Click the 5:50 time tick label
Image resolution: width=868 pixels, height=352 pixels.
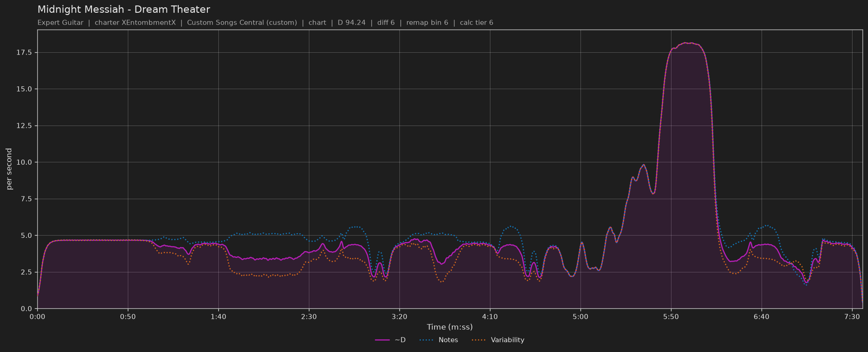point(671,317)
